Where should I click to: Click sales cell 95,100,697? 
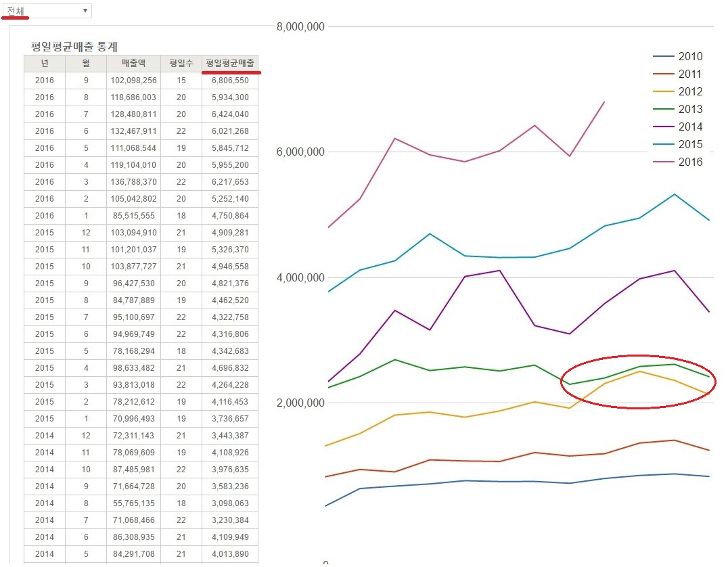(134, 317)
